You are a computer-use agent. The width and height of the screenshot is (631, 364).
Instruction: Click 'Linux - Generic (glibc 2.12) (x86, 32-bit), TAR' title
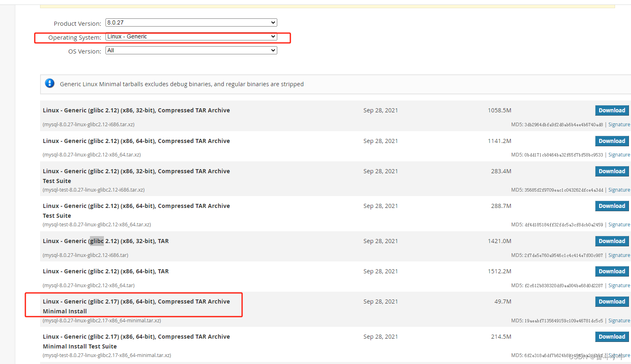point(106,241)
